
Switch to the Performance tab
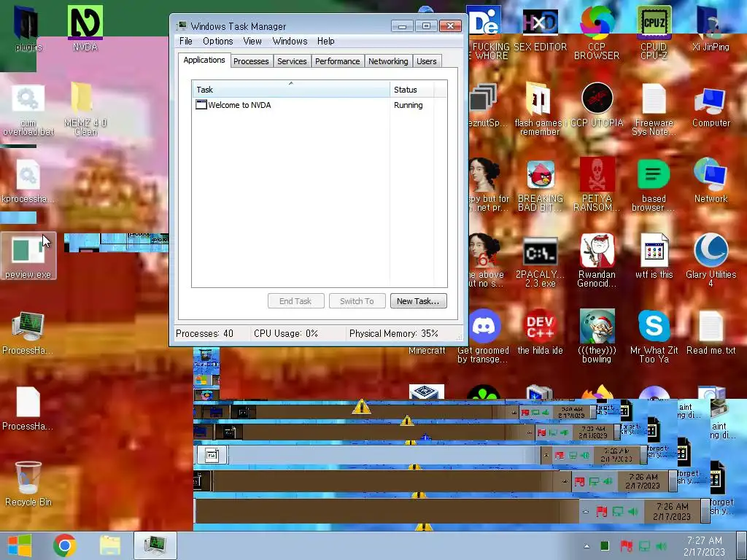point(337,61)
